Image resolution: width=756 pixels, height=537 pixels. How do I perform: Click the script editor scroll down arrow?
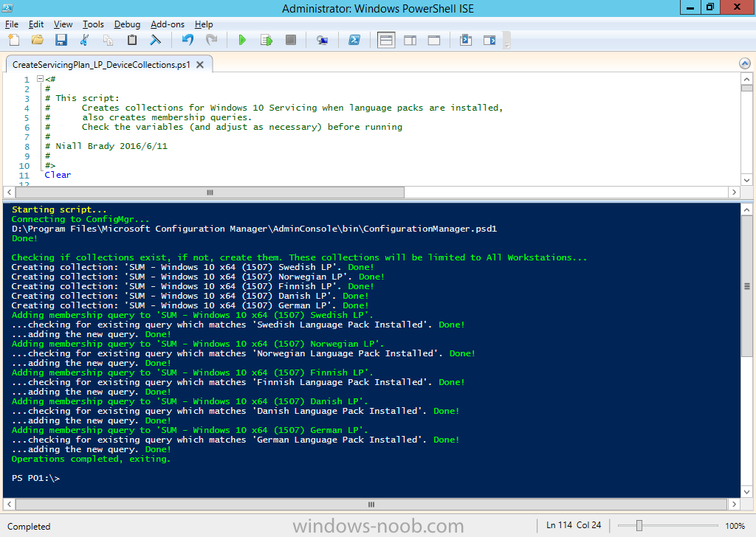click(746, 180)
